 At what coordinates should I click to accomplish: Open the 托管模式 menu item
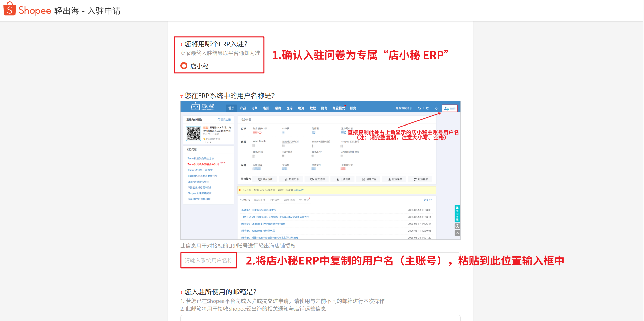pos(339,108)
